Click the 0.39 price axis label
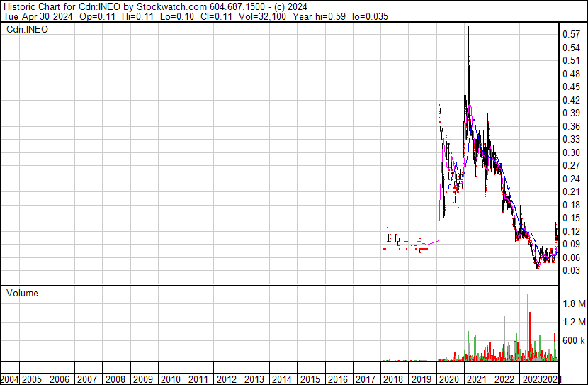The width and height of the screenshot is (588, 385). 572,113
